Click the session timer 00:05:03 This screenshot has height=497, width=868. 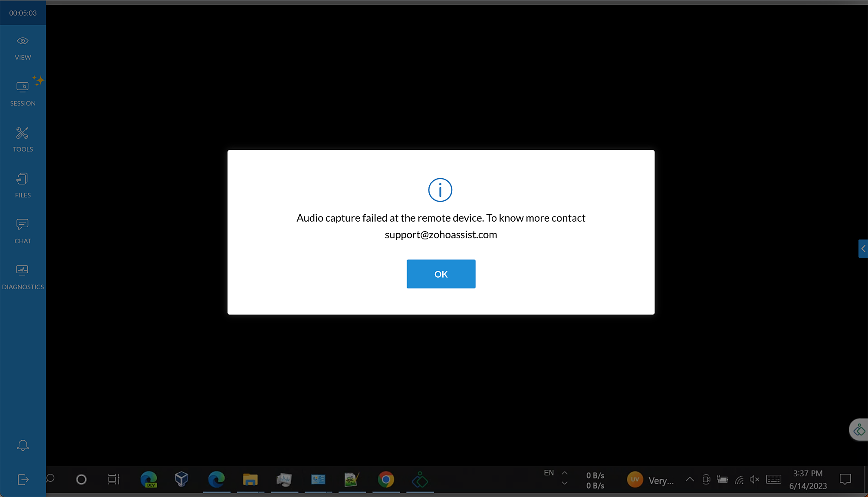coord(23,13)
